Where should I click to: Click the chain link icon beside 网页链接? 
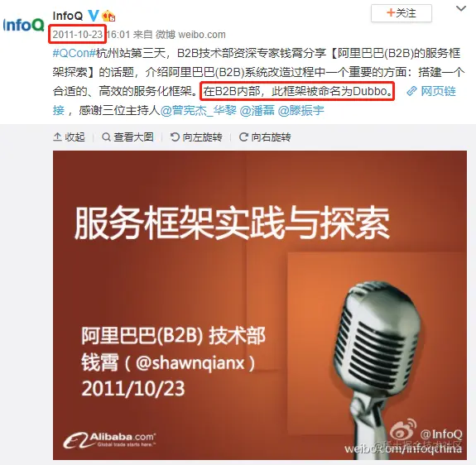(x=411, y=91)
